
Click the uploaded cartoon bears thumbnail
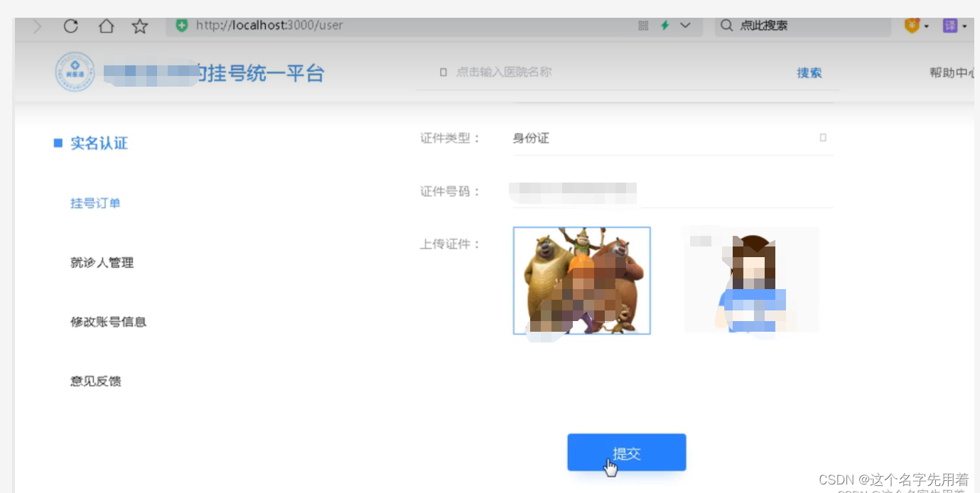581,280
